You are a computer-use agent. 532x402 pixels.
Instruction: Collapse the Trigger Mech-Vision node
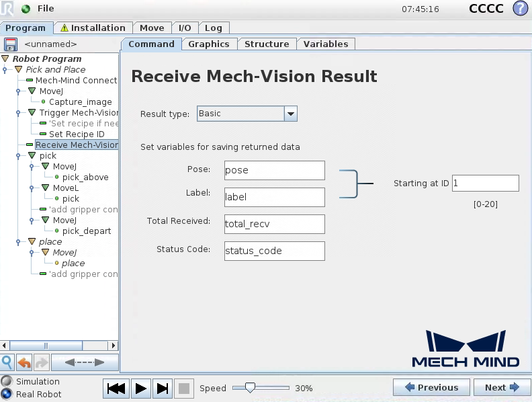tap(32, 112)
